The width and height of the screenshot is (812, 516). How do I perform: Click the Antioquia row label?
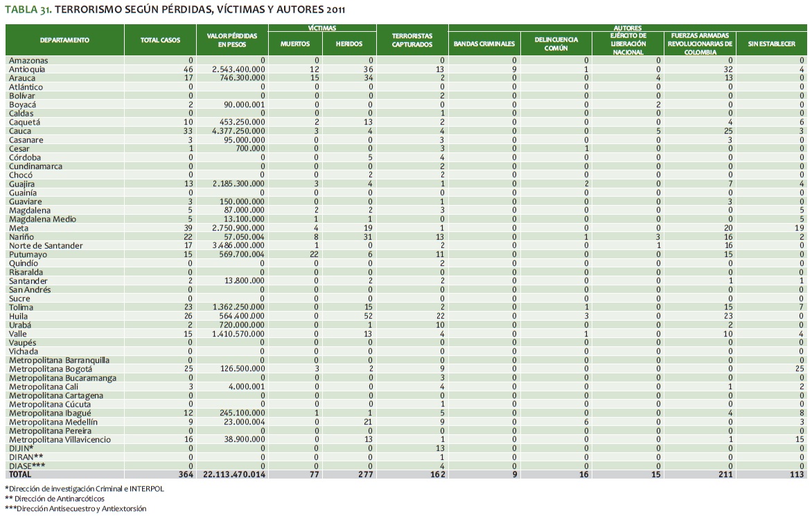tap(27, 69)
